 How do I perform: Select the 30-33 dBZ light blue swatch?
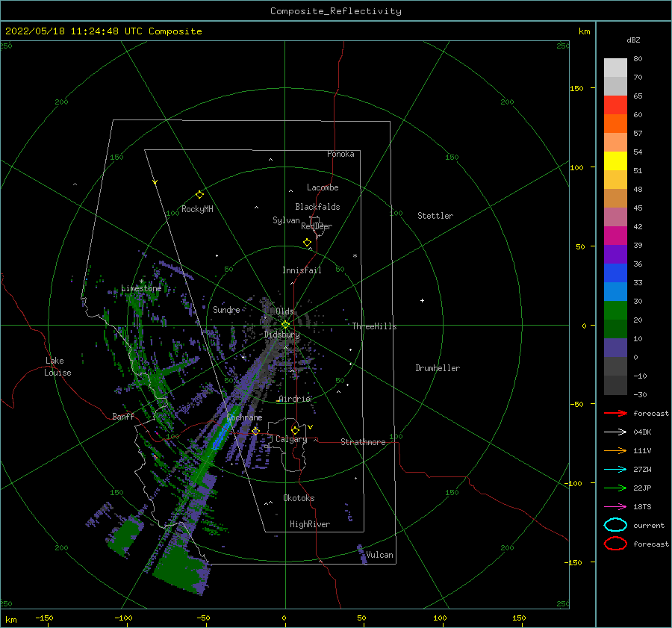615,291
